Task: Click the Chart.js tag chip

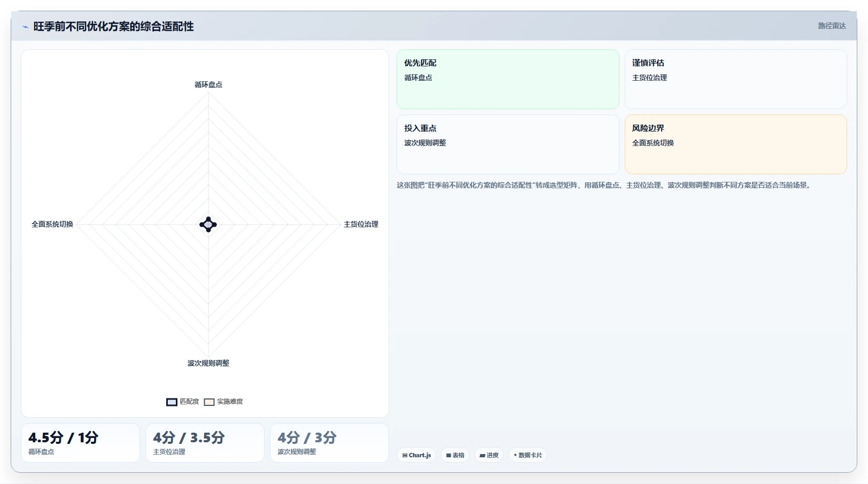Action: [416, 455]
